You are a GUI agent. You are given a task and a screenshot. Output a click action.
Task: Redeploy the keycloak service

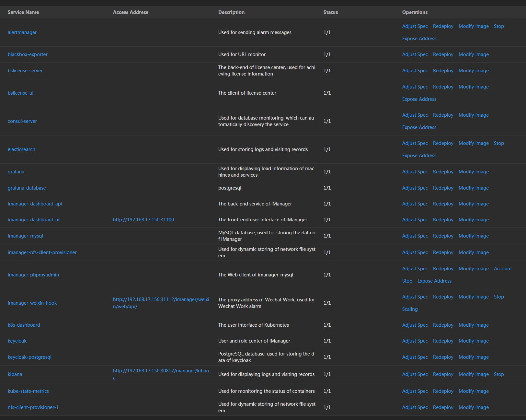coord(443,341)
